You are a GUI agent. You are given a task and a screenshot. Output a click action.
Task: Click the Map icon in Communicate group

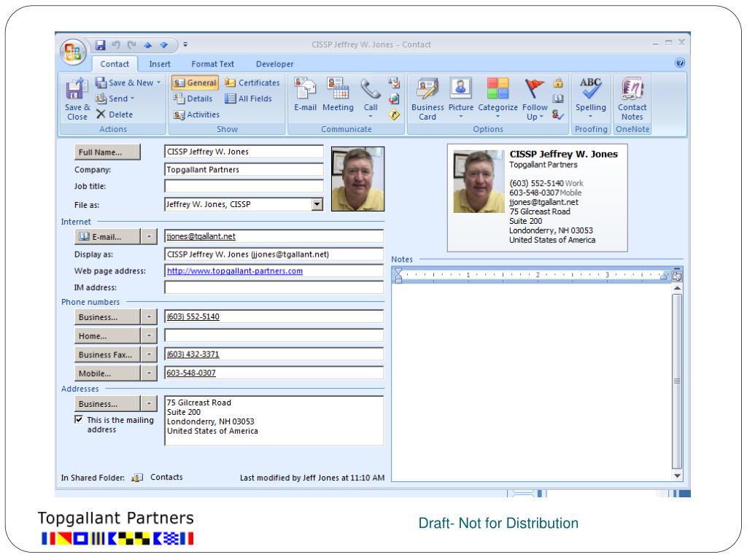click(x=394, y=114)
